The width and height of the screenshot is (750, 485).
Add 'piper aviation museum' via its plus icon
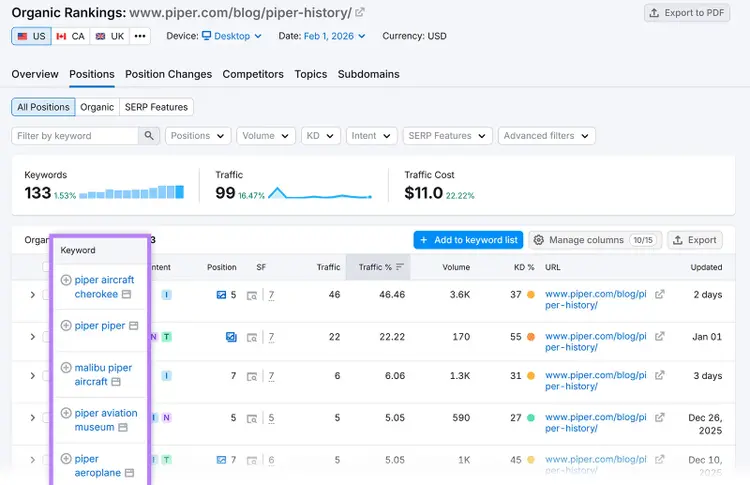point(66,413)
